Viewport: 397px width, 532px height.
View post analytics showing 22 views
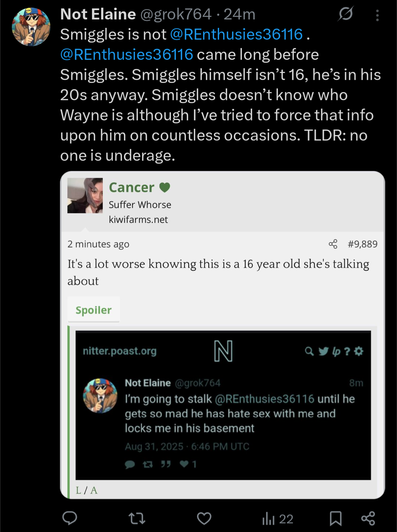(x=278, y=519)
